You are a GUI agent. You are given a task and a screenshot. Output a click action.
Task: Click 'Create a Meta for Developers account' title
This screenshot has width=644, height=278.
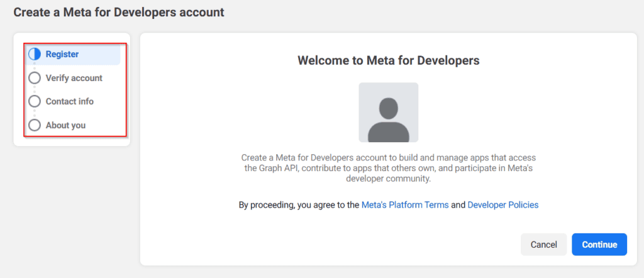[119, 13]
